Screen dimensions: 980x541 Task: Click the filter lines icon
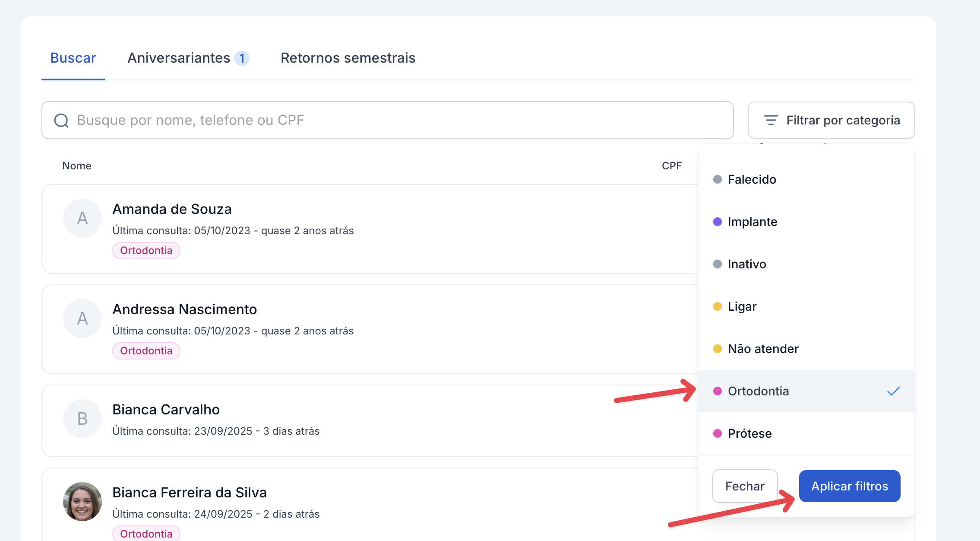771,120
